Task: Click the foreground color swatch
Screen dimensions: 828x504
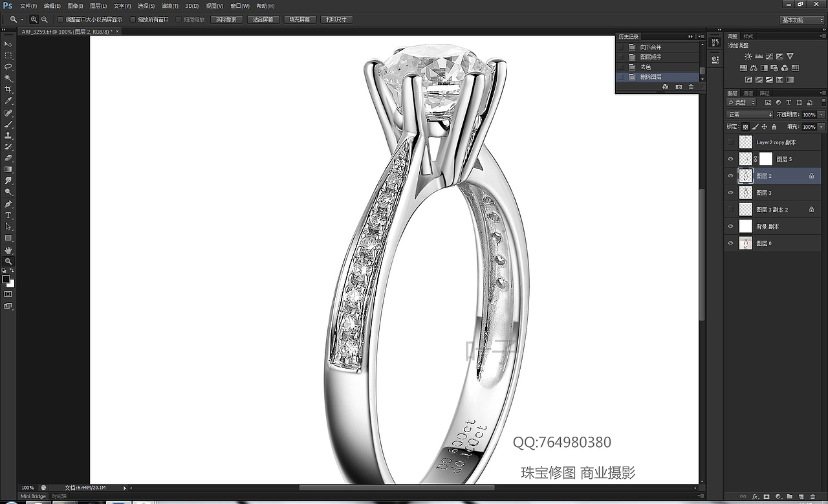Action: click(6, 279)
